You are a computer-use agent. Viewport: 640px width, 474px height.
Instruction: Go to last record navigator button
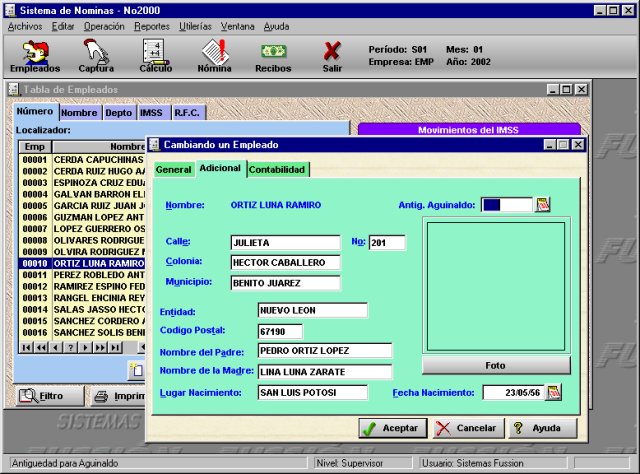[x=116, y=347]
